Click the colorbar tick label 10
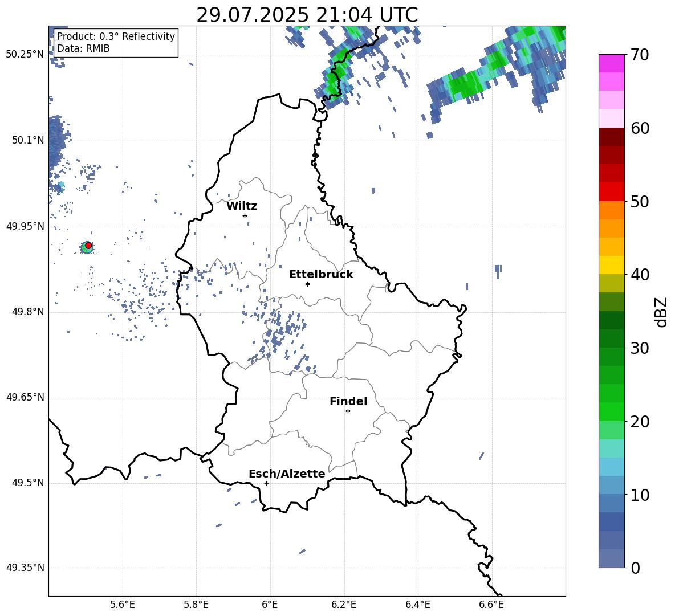Screen dimensions: 675x616 (x=640, y=495)
